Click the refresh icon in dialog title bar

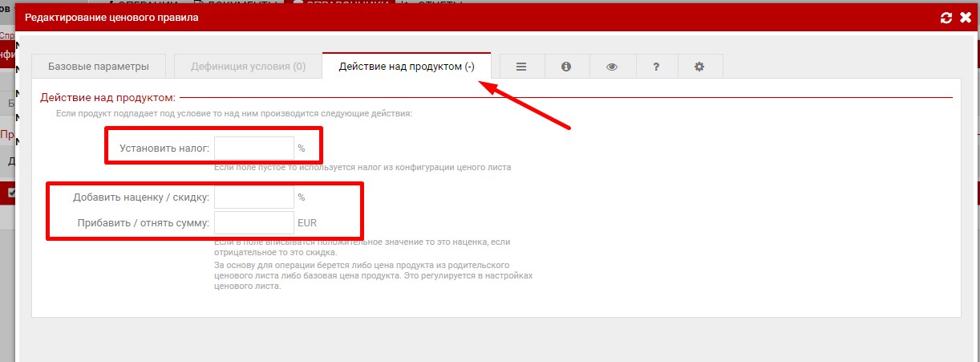pyautogui.click(x=946, y=18)
